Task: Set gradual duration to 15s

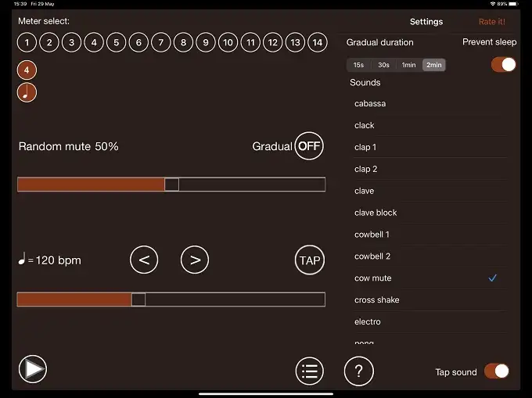Action: tap(358, 65)
